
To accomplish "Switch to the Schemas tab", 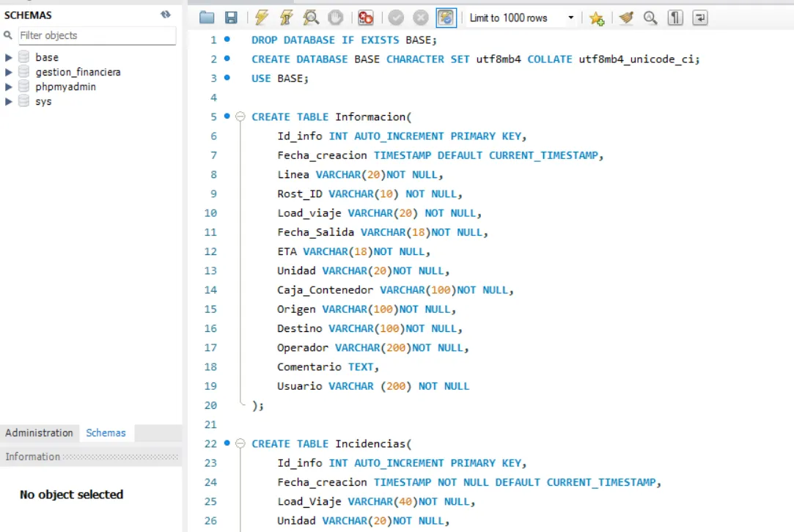I will point(106,433).
